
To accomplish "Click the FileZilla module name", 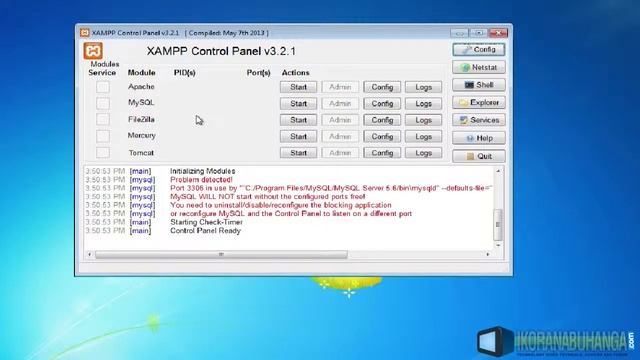I will coord(141,120).
